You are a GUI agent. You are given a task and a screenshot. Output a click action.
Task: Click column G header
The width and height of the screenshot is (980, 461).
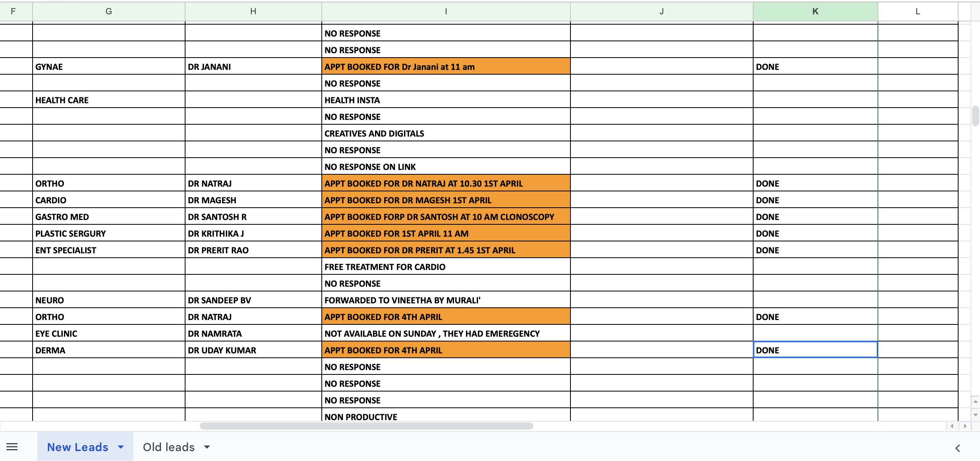point(108,12)
